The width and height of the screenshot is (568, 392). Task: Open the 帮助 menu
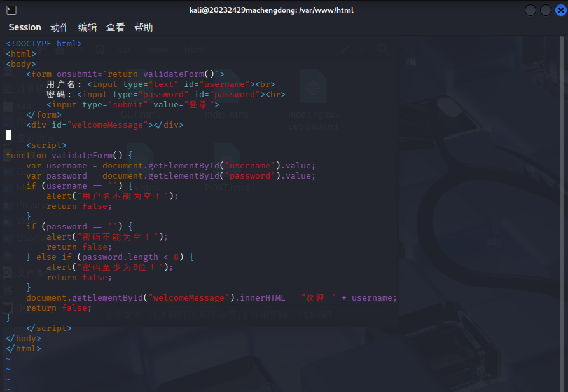[144, 27]
